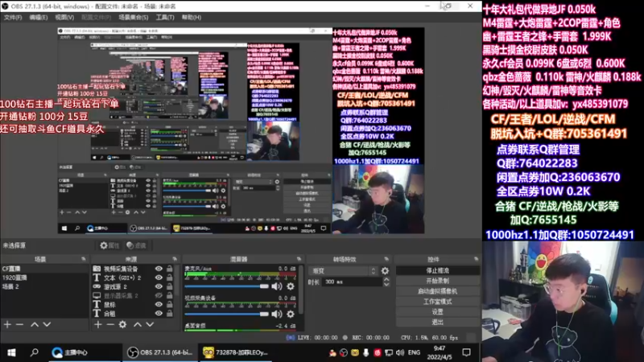Open the 渐变 transition dropdown
Viewport: 644px width, 362px height.
click(x=344, y=271)
